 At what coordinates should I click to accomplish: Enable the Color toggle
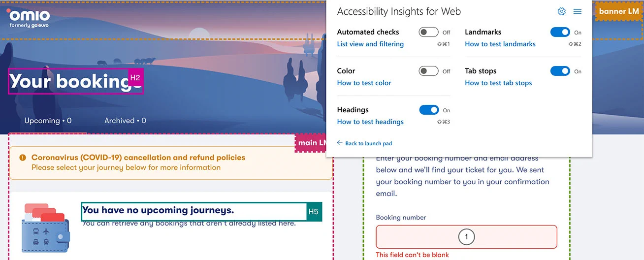pos(428,71)
